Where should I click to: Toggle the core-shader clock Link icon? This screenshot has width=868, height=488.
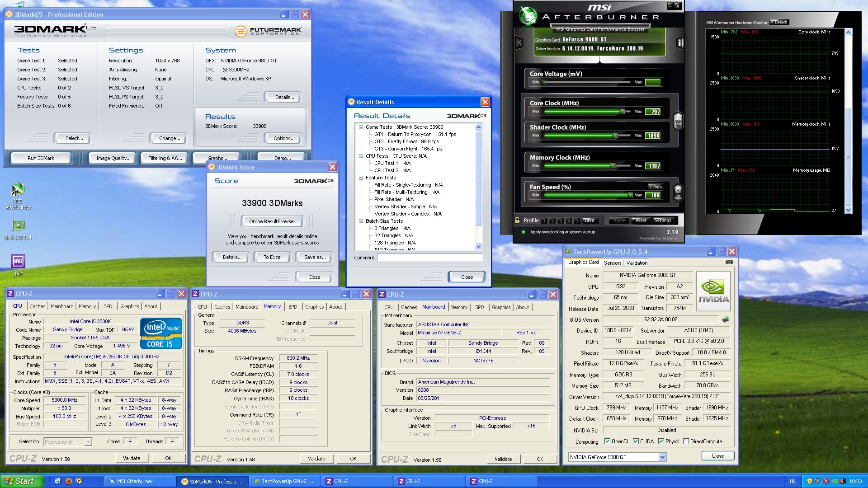678,120
